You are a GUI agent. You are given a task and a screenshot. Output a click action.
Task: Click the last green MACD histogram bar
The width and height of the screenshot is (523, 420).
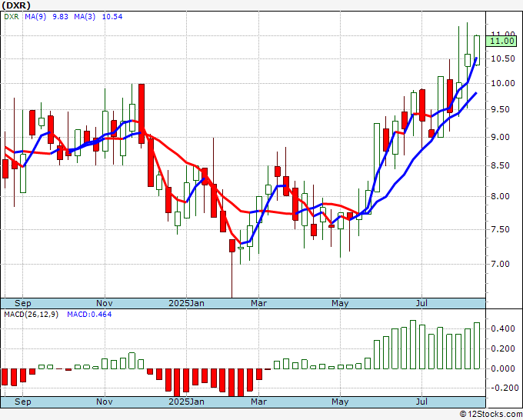click(x=477, y=345)
